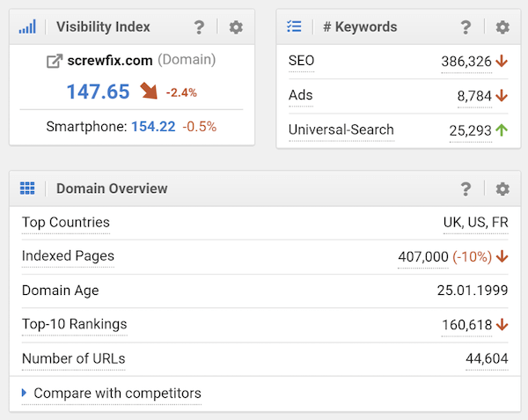Click the Keywords checklist icon
This screenshot has width=528, height=420.
point(295,27)
